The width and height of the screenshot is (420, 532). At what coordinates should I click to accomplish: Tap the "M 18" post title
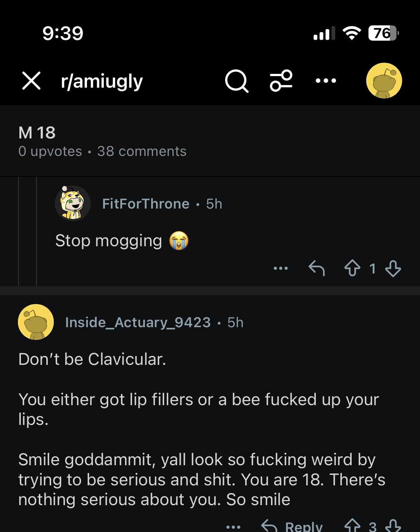point(37,133)
